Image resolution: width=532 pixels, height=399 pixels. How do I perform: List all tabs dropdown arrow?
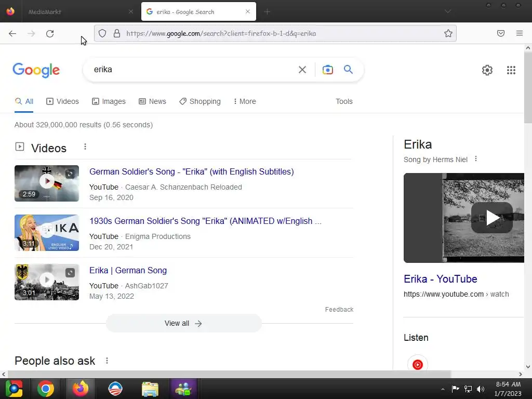(x=448, y=11)
